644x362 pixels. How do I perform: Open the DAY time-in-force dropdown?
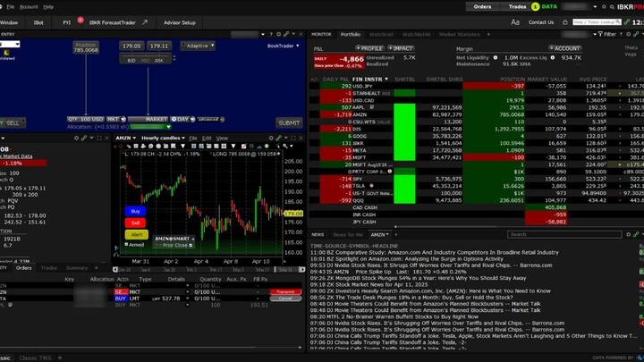tap(182, 120)
